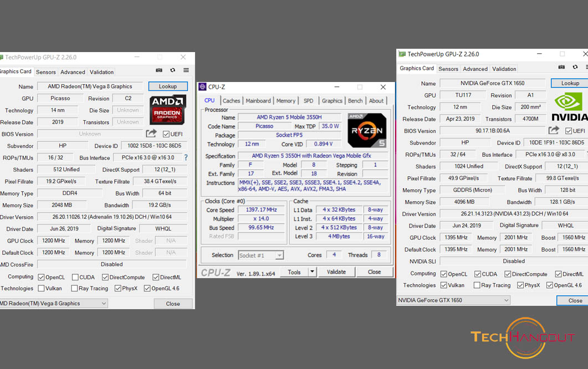Screen dimensions: 588x369
Task: Open the About tab in CPU-Z
Action: click(376, 100)
